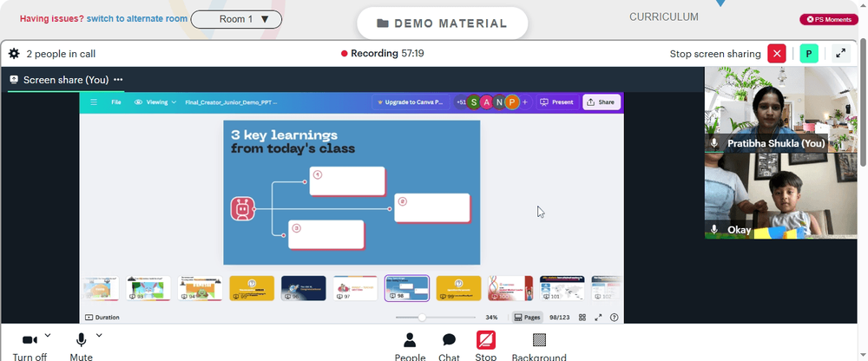Image resolution: width=868 pixels, height=361 pixels.
Task: Mute the microphone
Action: 81,346
